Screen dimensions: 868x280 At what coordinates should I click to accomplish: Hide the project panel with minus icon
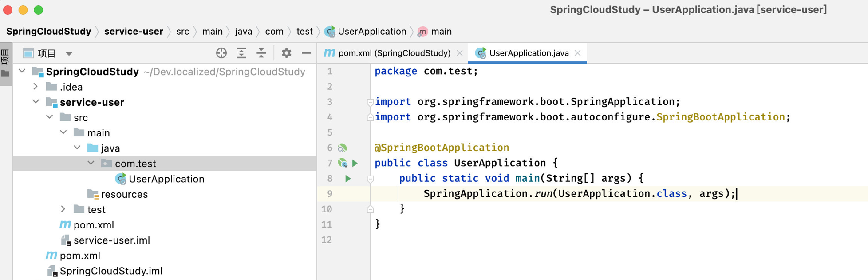pyautogui.click(x=306, y=53)
